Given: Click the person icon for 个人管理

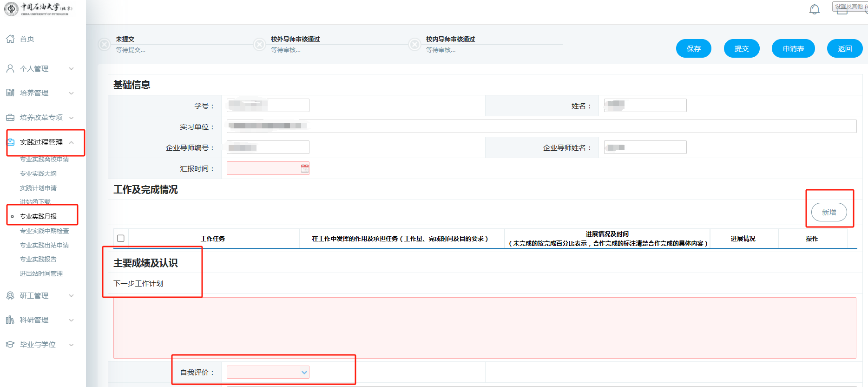Looking at the screenshot, I should 10,68.
